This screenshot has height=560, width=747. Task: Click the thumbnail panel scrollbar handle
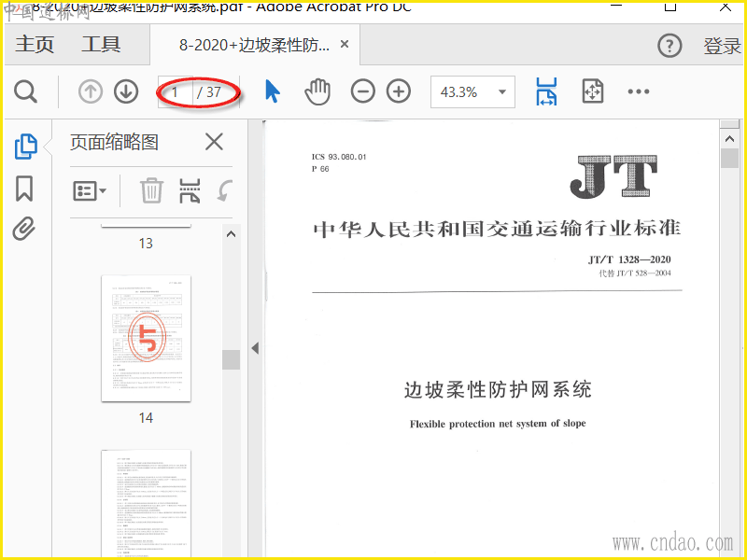pyautogui.click(x=231, y=359)
